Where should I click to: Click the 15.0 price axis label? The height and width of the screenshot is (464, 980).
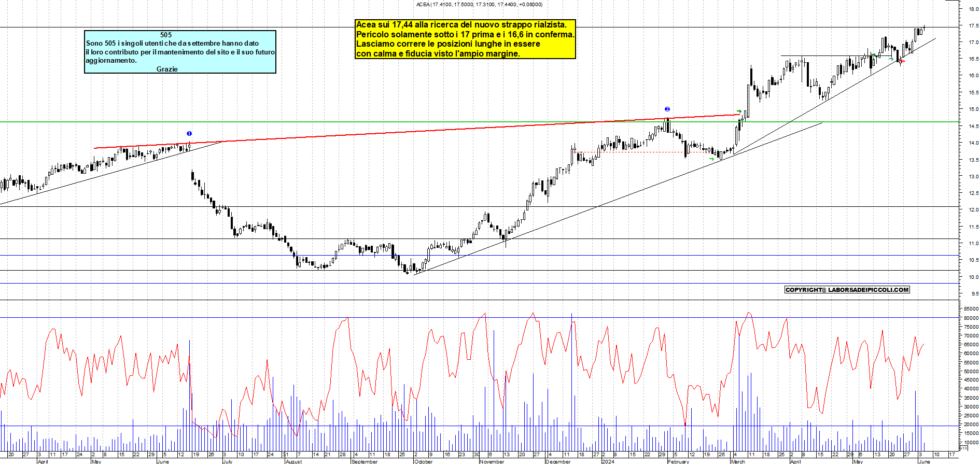tap(973, 109)
